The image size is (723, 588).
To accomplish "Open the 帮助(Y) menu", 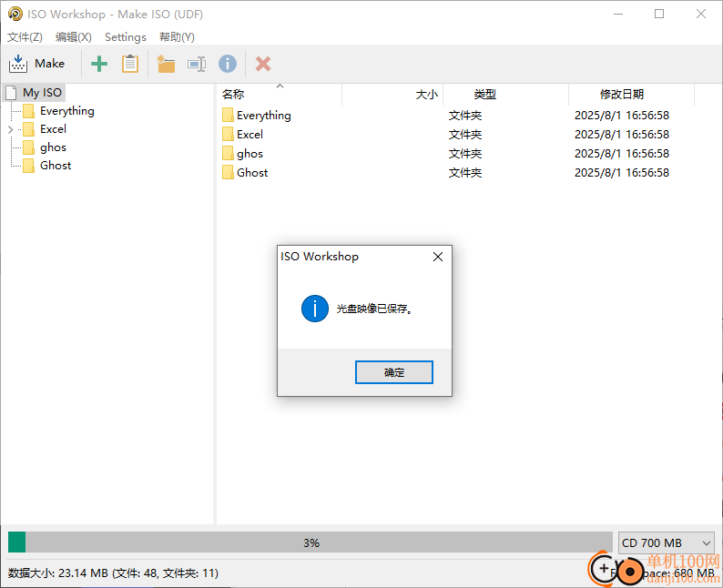I will pyautogui.click(x=177, y=37).
